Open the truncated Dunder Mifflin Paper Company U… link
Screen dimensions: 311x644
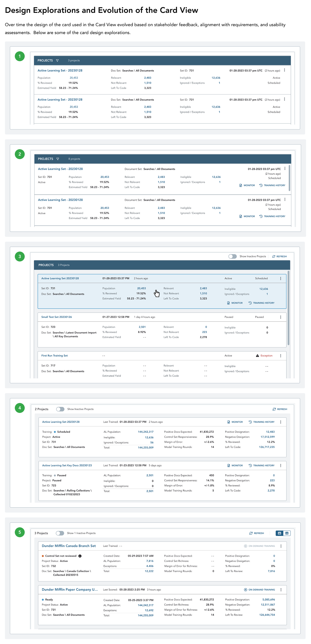tap(70, 590)
